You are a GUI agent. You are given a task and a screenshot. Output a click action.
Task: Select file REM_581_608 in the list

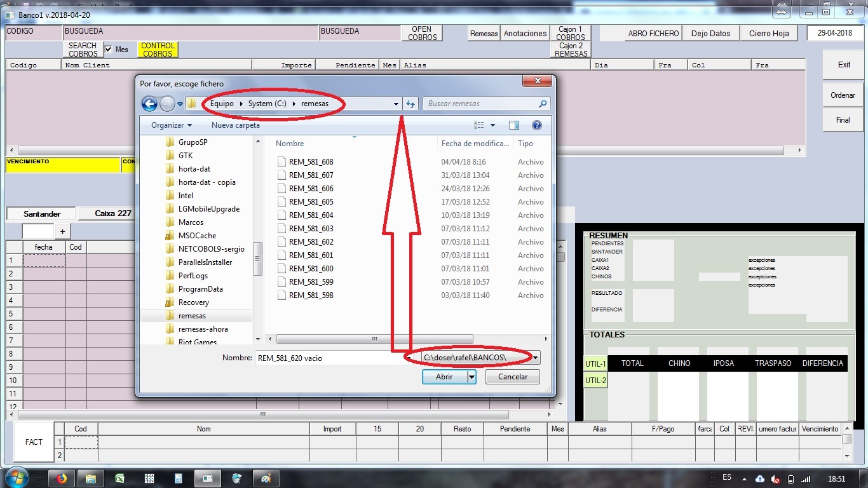(311, 162)
